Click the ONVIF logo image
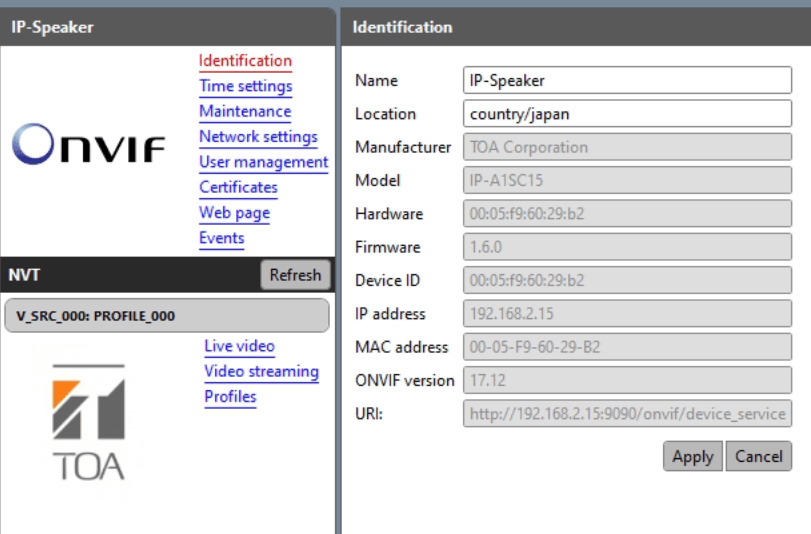This screenshot has width=811, height=534. point(89,147)
